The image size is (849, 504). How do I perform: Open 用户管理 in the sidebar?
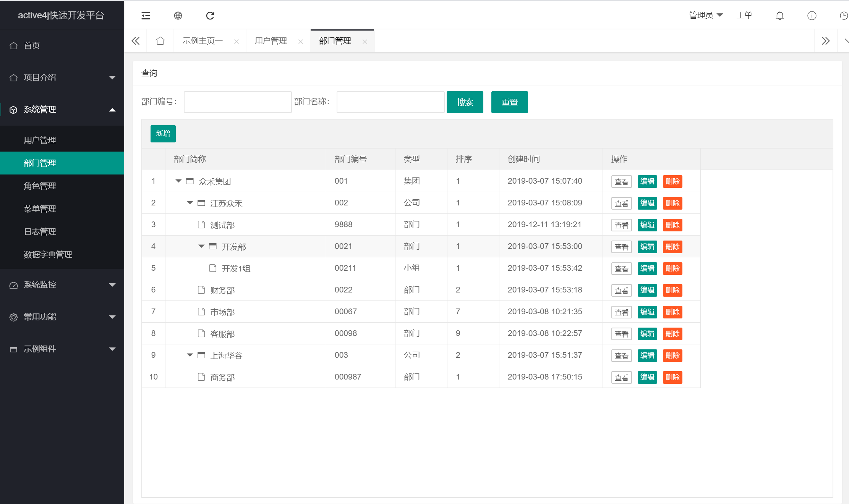tap(62, 140)
